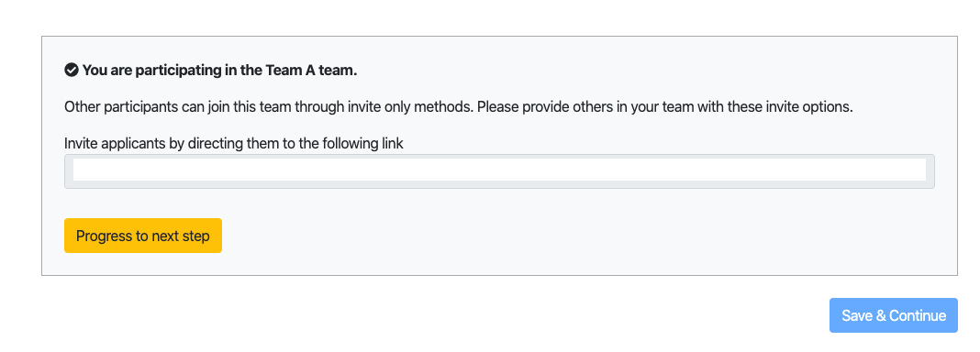Click the blue Save & Continue button
Screen dimensions: 980x352
click(893, 315)
